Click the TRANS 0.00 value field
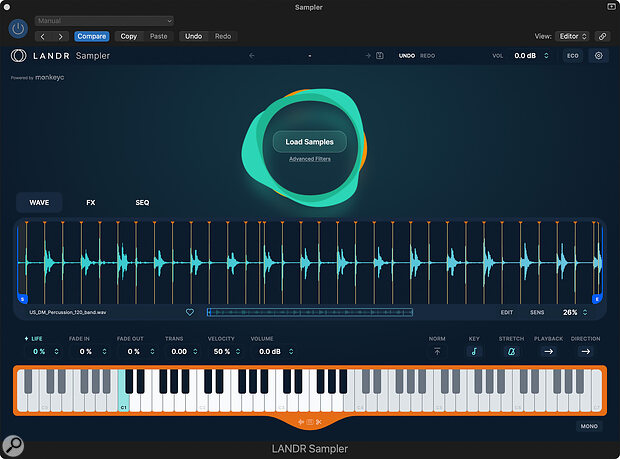This screenshot has width=620, height=459. click(x=179, y=351)
